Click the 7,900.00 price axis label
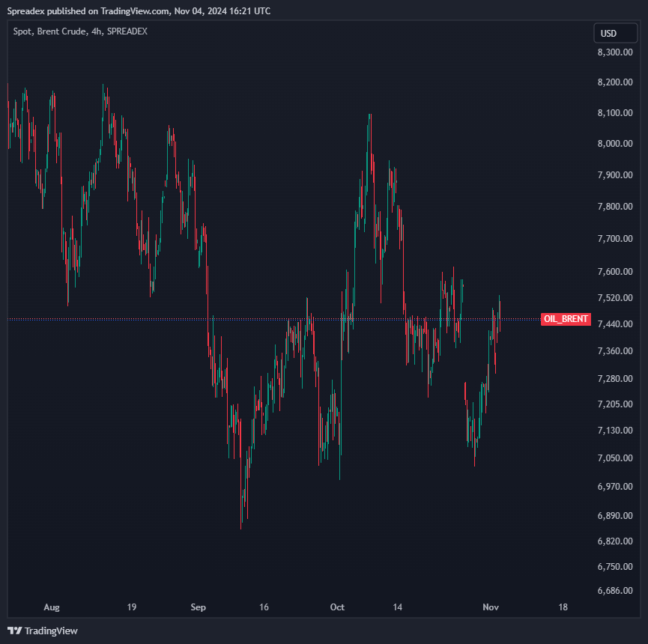The image size is (648, 644). click(x=615, y=174)
